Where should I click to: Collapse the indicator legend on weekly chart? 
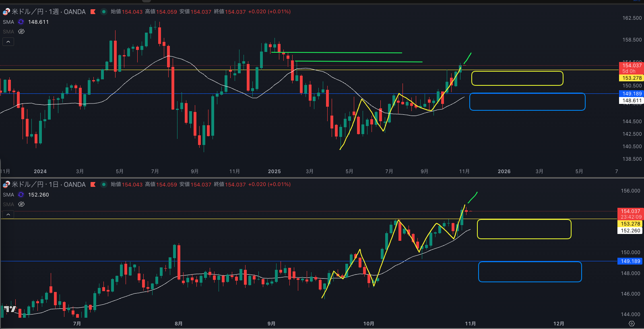(8, 41)
